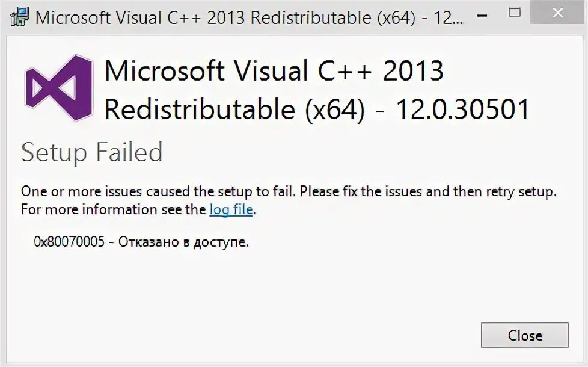Click the installer icon in title bar
Screen dimensions: 588x367
(19, 17)
